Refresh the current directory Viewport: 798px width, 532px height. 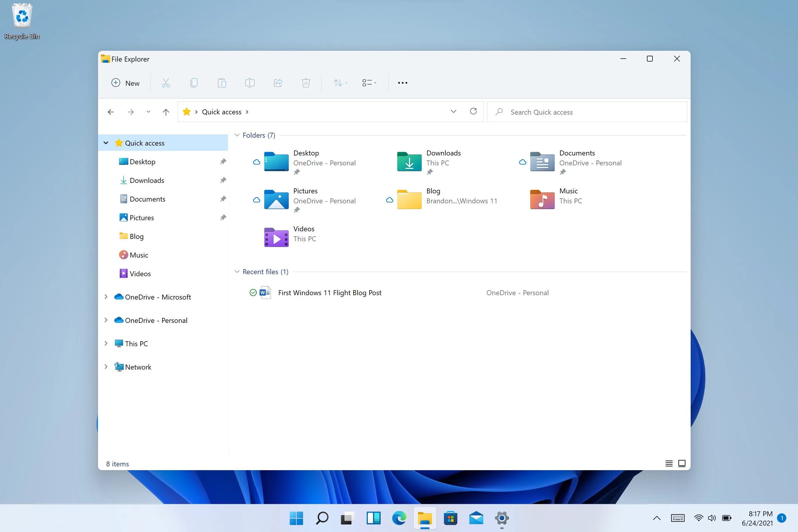coord(473,112)
